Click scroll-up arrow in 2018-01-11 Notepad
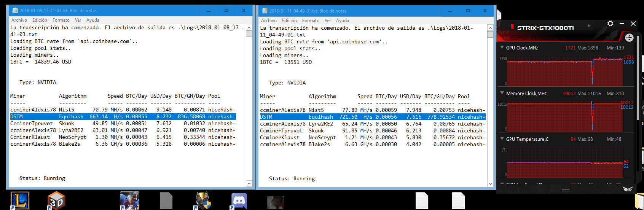The image size is (644, 210). click(x=490, y=28)
